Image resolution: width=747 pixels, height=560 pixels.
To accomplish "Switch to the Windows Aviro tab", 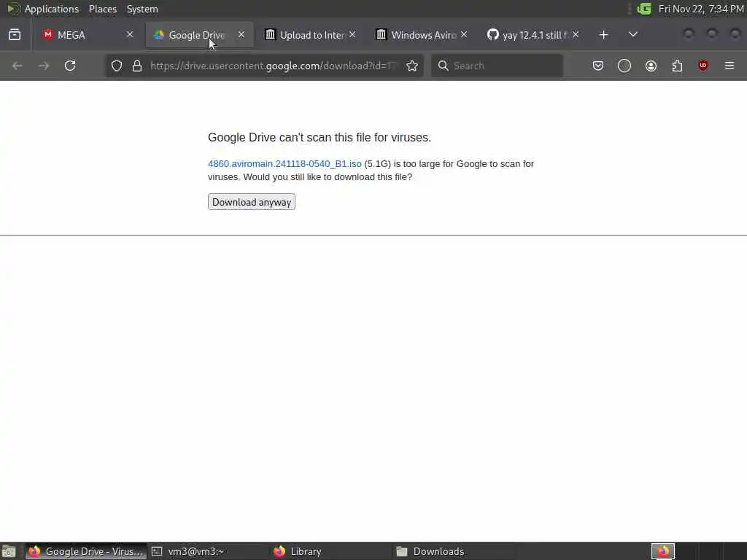I will (422, 35).
